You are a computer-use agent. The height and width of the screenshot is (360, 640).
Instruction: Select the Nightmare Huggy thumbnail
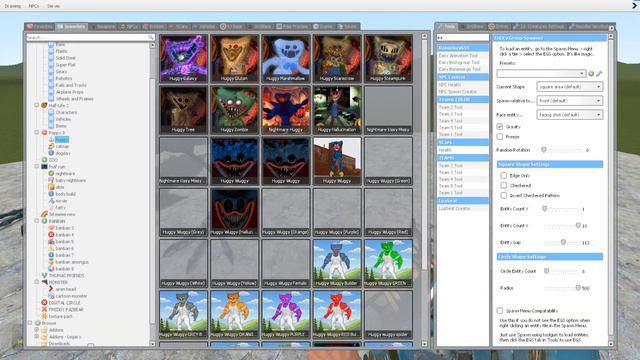coord(286,109)
